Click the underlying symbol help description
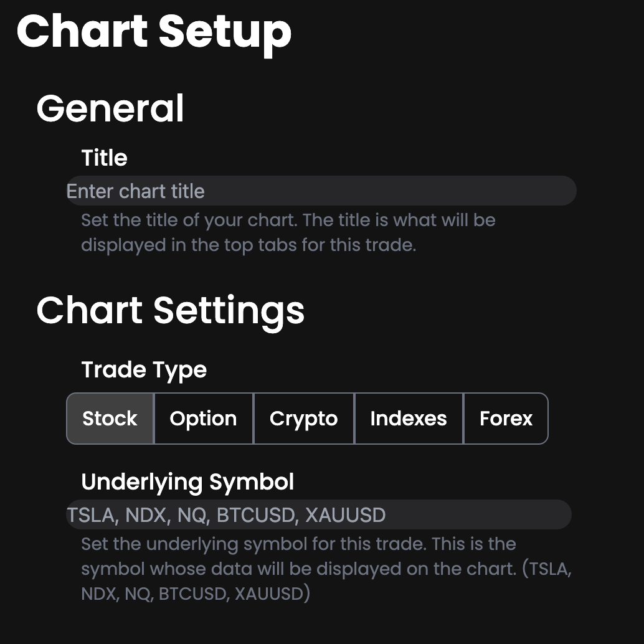 (326, 569)
